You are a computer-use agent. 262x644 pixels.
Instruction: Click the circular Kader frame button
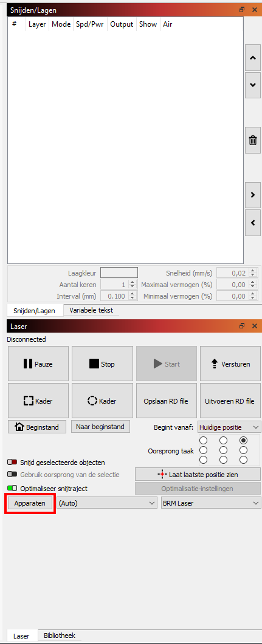[x=102, y=401]
